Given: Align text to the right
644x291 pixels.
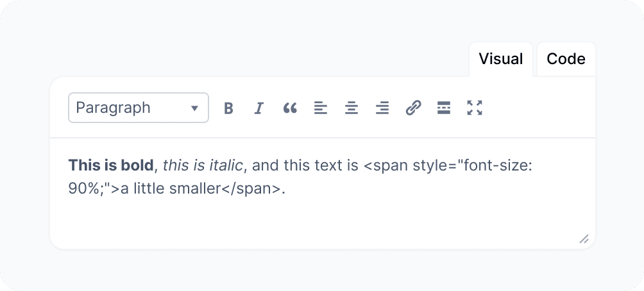Looking at the screenshot, I should click(x=382, y=108).
